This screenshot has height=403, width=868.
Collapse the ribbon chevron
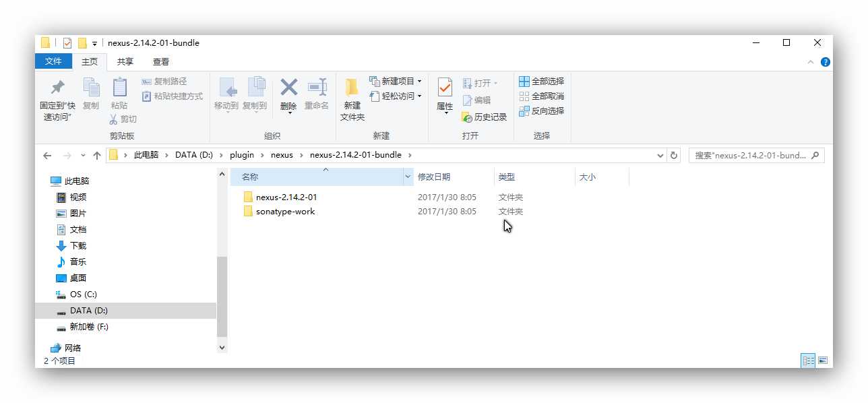tap(811, 62)
